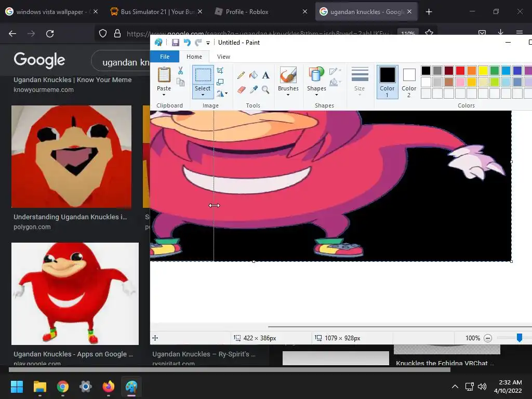Select the Pencil tool in Paint
Viewport: 532px width, 399px height.
[x=241, y=75]
